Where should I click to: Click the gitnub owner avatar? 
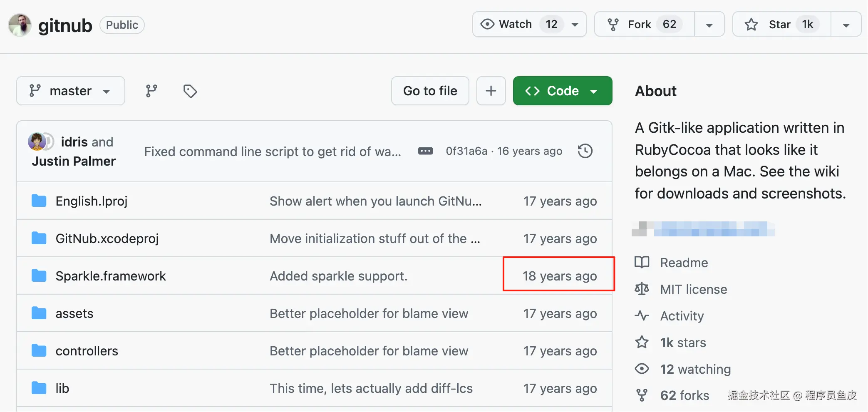(x=20, y=25)
